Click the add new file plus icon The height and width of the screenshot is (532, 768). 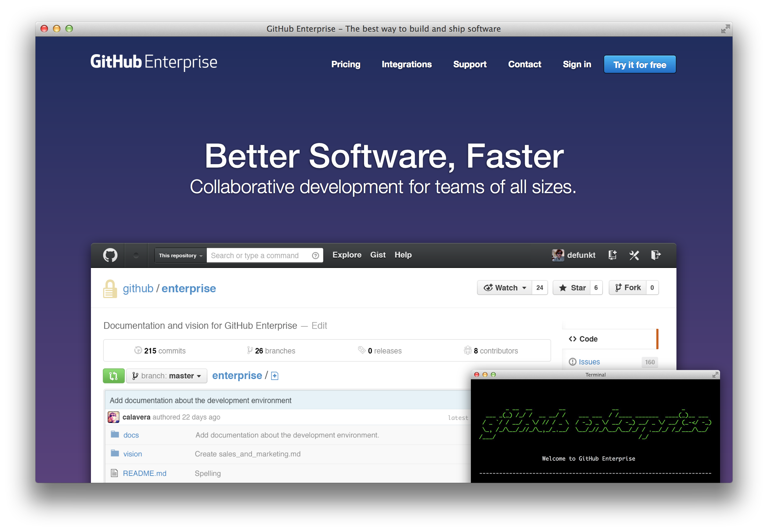click(275, 376)
